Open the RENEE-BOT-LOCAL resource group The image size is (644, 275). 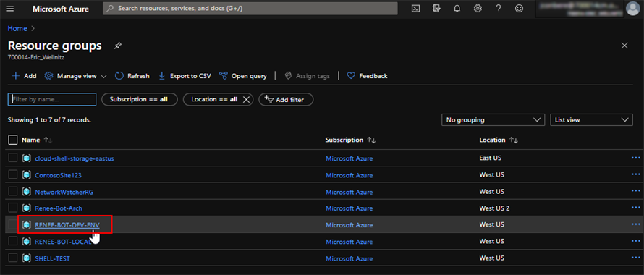[x=63, y=242]
